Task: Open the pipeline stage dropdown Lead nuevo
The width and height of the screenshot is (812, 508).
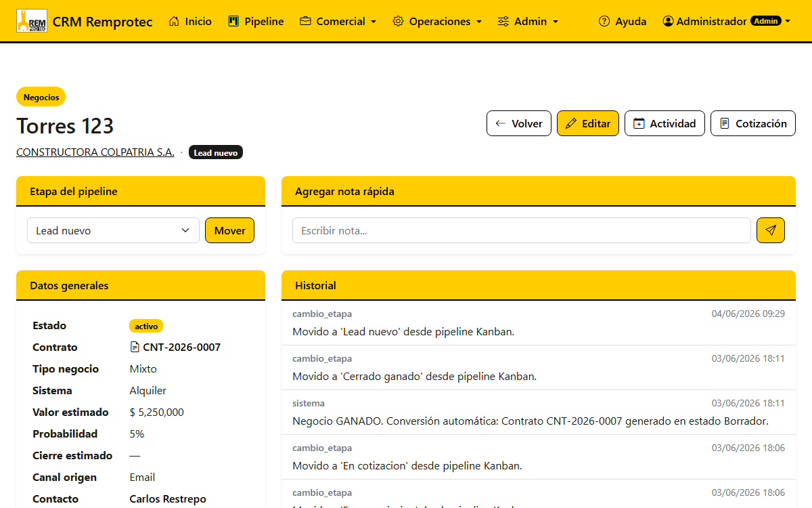Action: [x=113, y=230]
